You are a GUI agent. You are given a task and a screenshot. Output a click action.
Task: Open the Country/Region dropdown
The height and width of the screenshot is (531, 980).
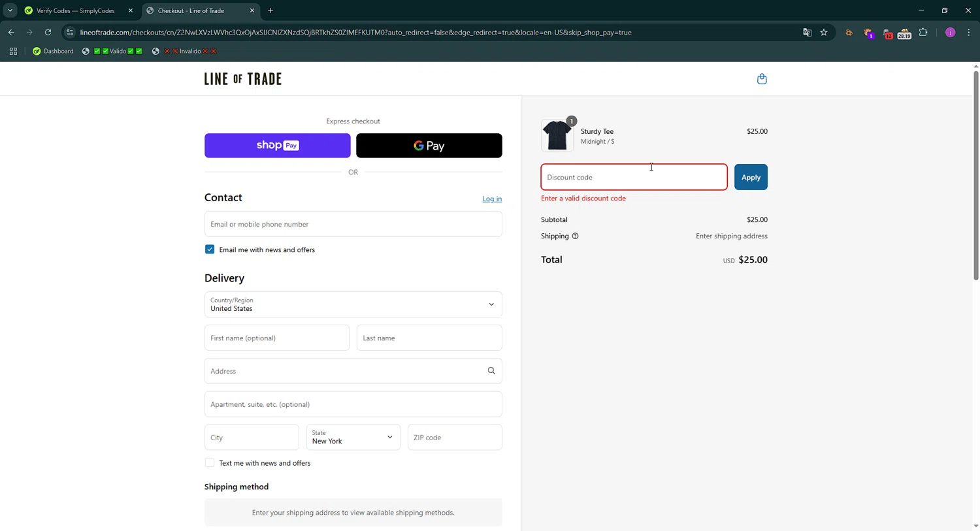point(353,304)
